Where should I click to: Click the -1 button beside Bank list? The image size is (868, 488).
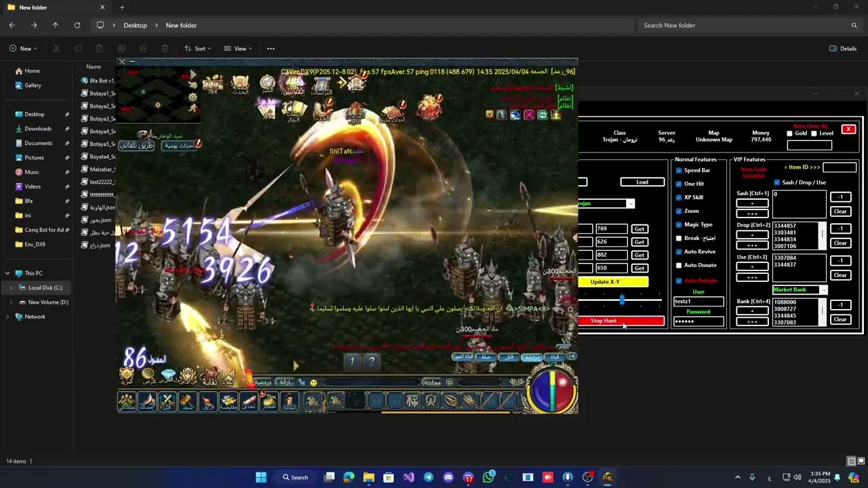(x=840, y=305)
